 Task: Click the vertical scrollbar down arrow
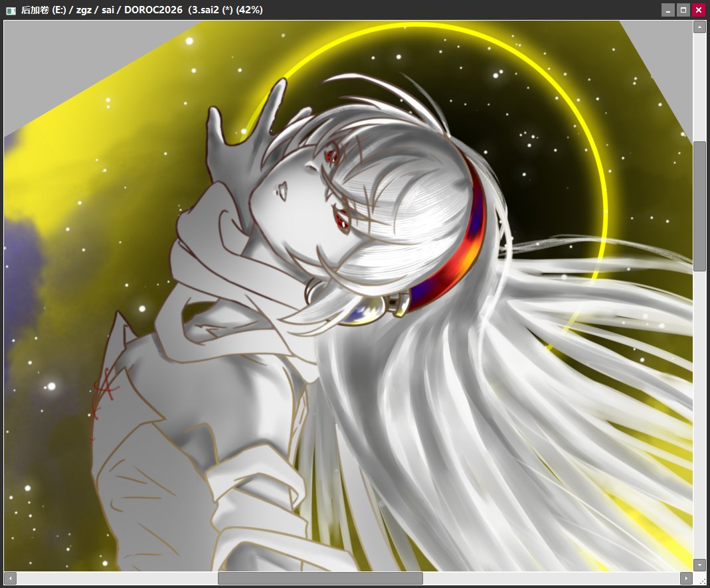[x=699, y=565]
